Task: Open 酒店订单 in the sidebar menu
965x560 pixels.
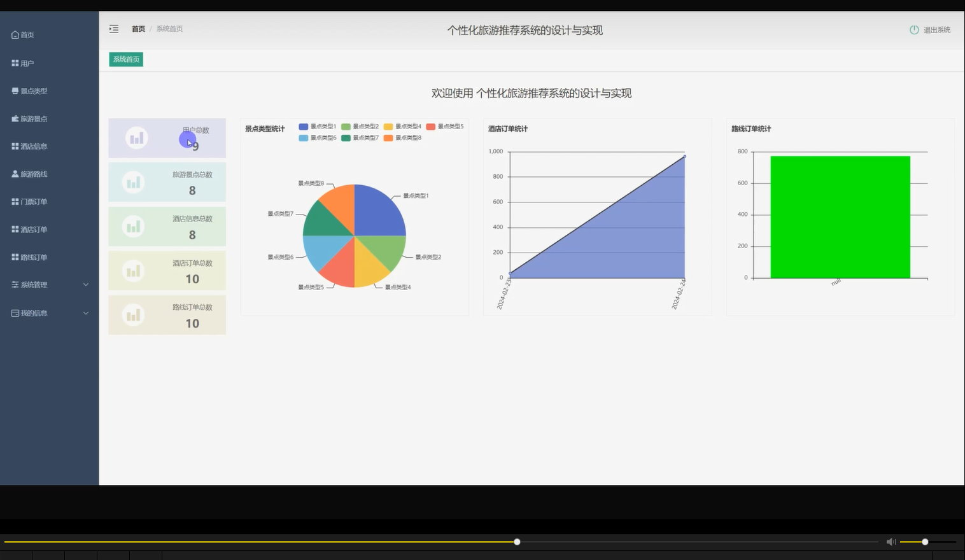Action: coord(49,230)
